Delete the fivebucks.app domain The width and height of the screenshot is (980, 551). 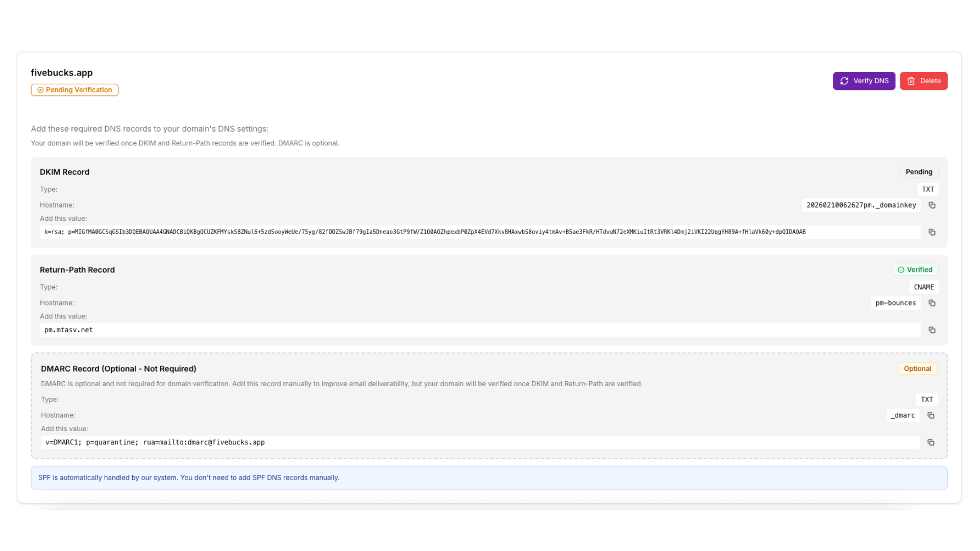923,81
